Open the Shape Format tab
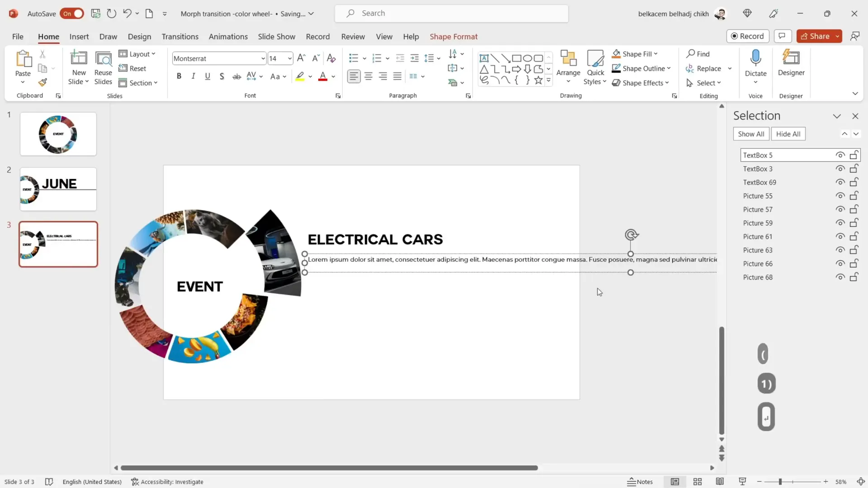 (x=453, y=37)
